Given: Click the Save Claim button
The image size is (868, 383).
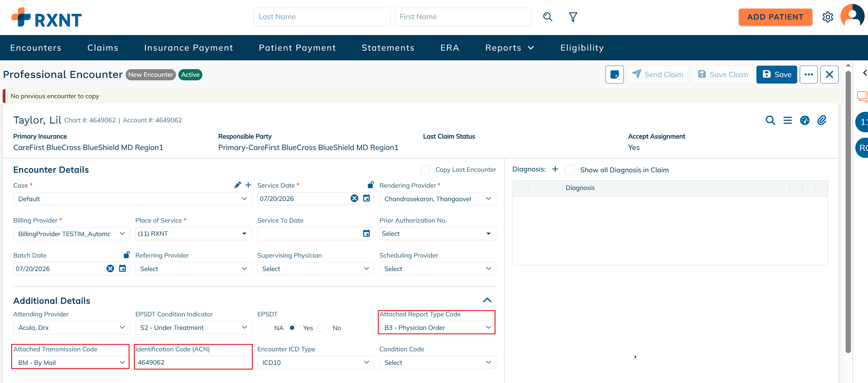Looking at the screenshot, I should point(722,75).
